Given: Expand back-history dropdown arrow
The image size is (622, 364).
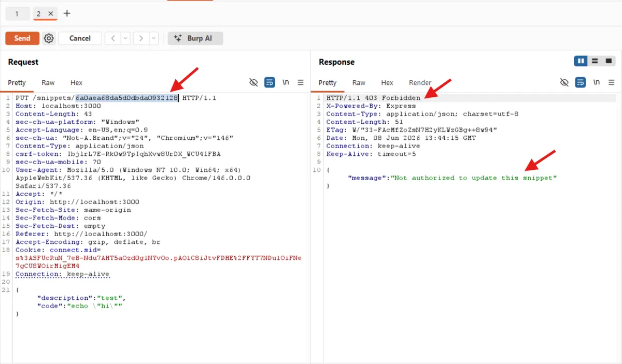Looking at the screenshot, I should click(x=125, y=38).
